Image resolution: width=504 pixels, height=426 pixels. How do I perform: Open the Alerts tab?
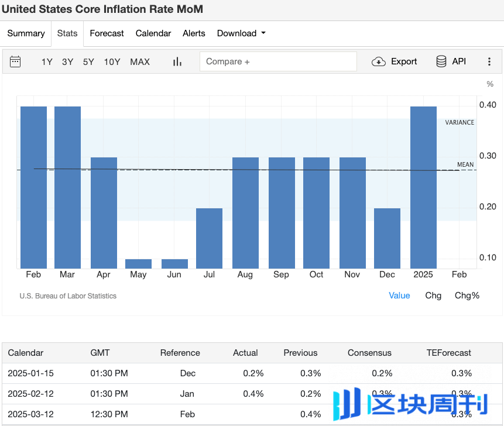194,33
